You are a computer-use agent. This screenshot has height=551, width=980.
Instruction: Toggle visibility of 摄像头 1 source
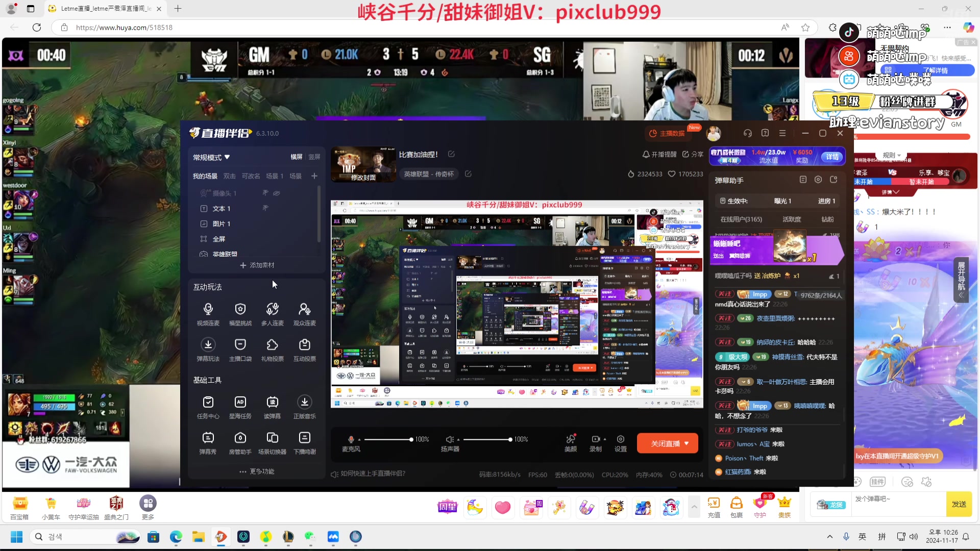(277, 193)
